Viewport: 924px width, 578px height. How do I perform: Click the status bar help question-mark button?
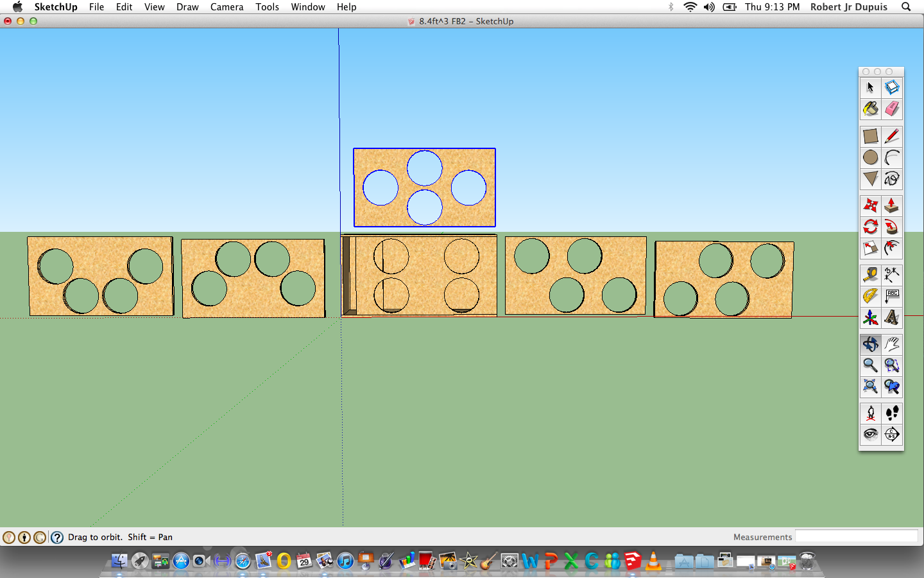click(x=57, y=538)
